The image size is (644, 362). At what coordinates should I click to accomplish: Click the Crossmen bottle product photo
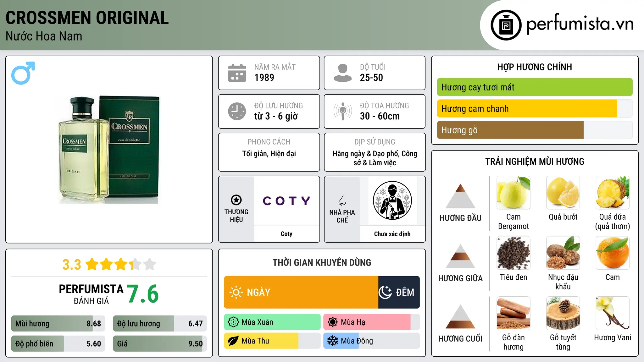tap(109, 150)
